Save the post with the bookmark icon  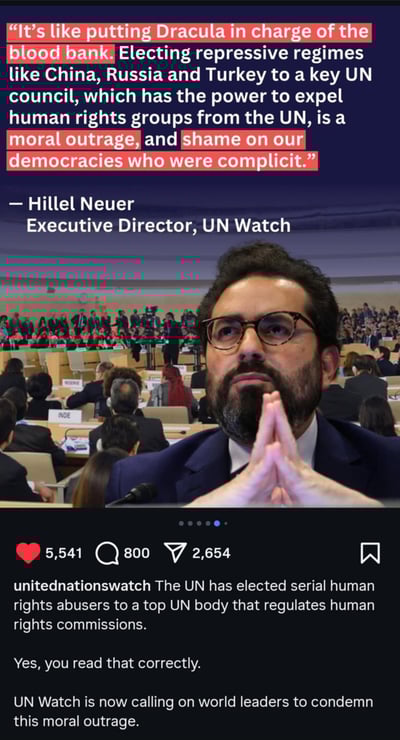tap(370, 553)
